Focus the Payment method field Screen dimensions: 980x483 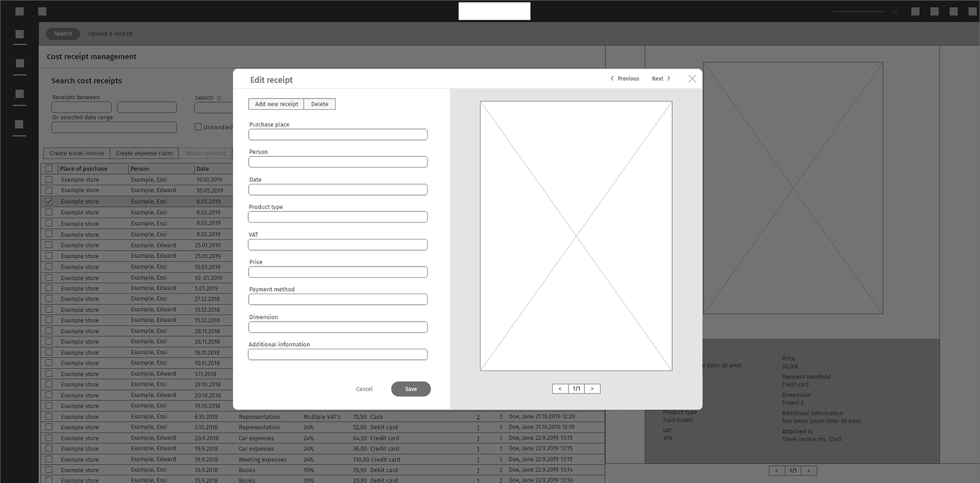(338, 299)
